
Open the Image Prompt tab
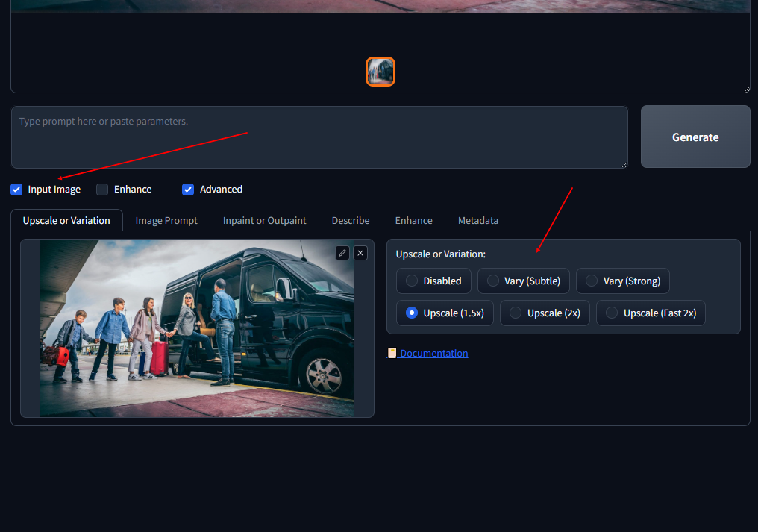pos(166,221)
